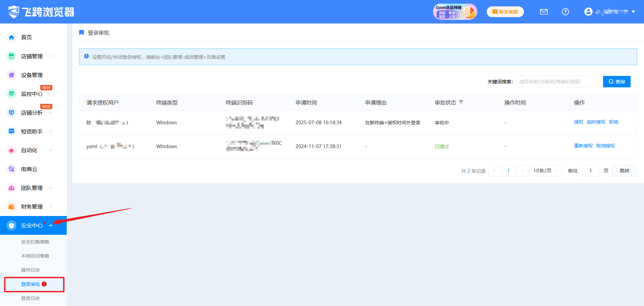
Task: Open 安全拦截策略 submenu item
Action: [x=35, y=242]
